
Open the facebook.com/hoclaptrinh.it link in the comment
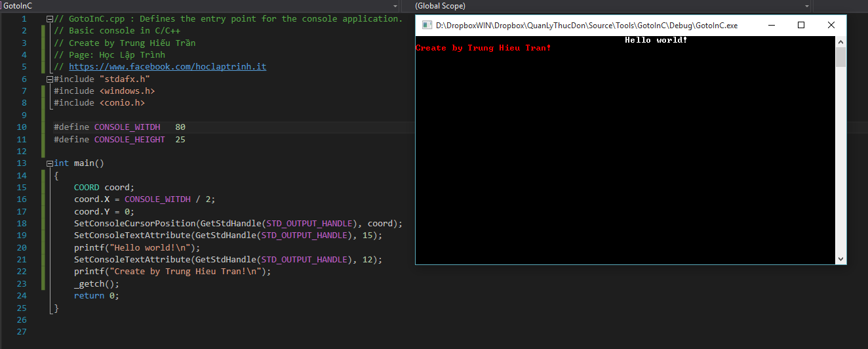(167, 67)
